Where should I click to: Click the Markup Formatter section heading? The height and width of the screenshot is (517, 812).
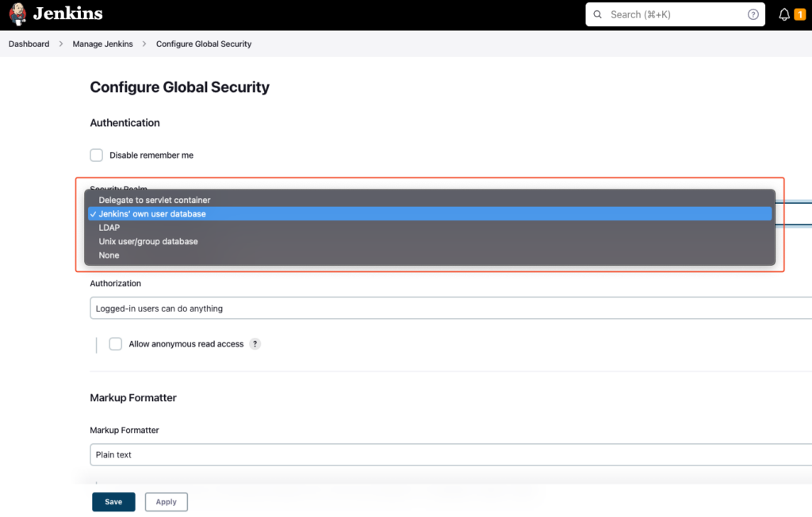[133, 398]
